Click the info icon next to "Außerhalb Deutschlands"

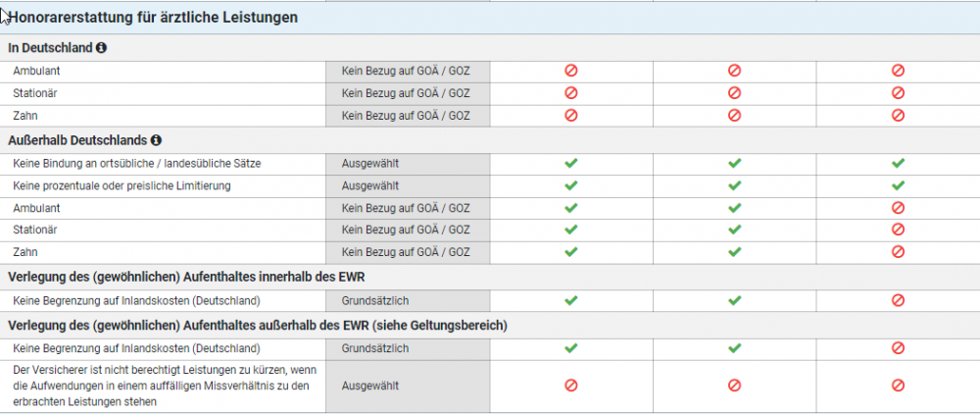156,140
